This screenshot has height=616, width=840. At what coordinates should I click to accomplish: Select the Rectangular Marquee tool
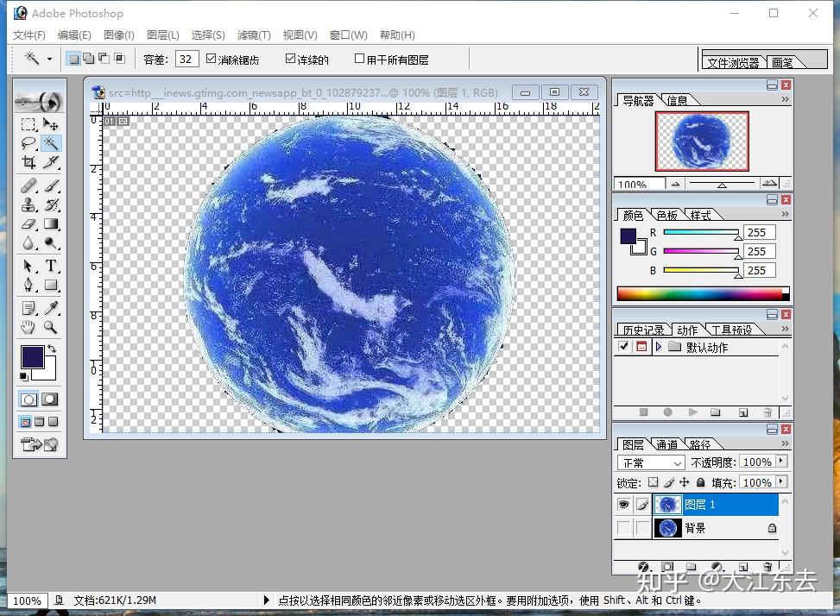tap(29, 124)
